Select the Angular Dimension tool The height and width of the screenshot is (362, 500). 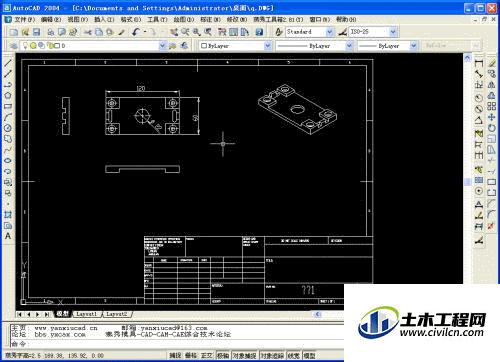[479, 120]
